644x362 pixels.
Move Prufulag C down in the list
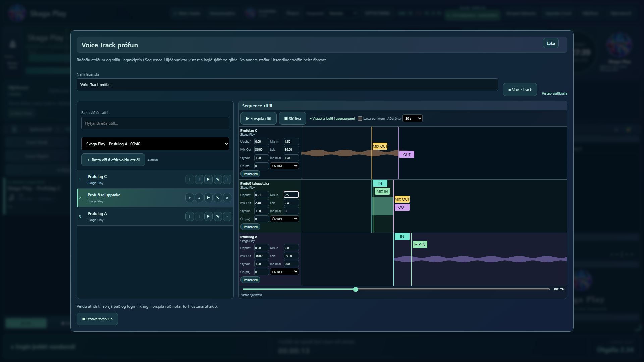coord(199,179)
